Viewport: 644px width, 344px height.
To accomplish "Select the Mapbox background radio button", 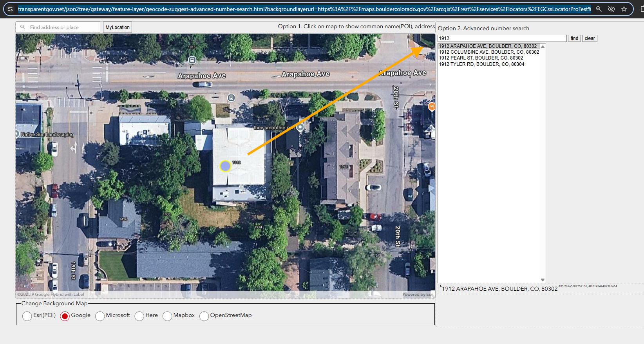I will [167, 316].
